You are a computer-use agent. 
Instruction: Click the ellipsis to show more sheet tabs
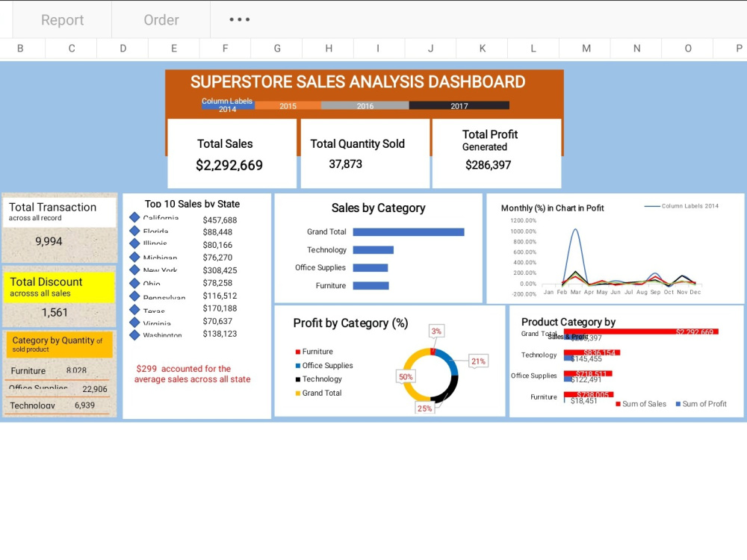(239, 19)
